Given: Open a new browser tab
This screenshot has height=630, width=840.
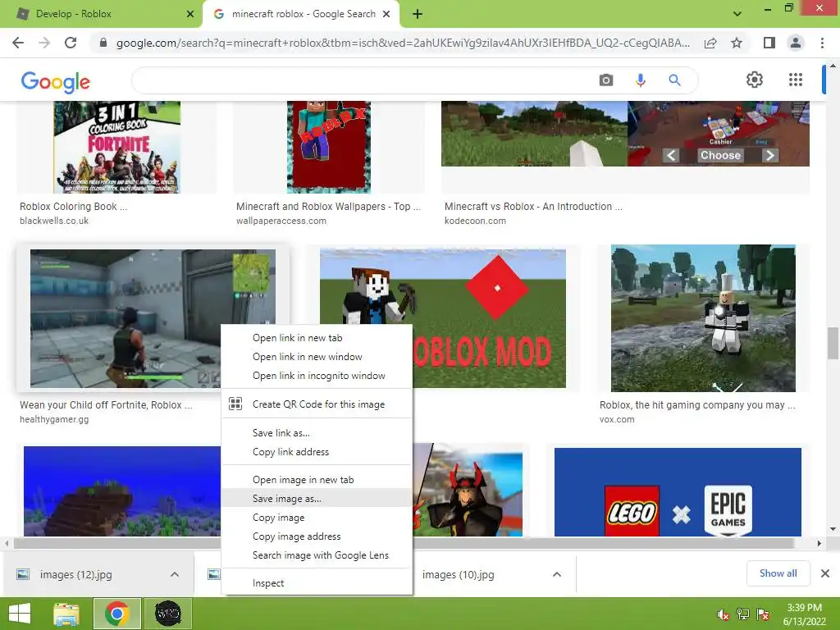Looking at the screenshot, I should pyautogui.click(x=418, y=15).
